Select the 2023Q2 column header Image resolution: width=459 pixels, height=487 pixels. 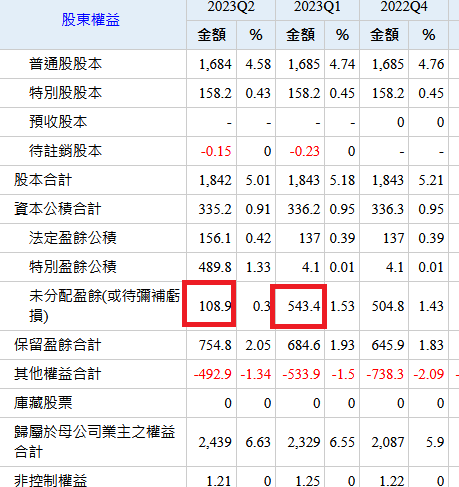[x=231, y=7]
